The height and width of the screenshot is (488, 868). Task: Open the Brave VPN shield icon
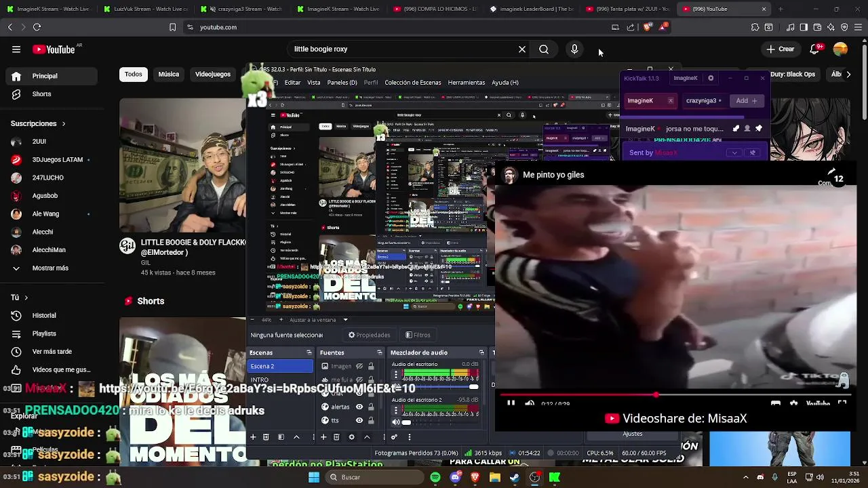click(x=844, y=27)
